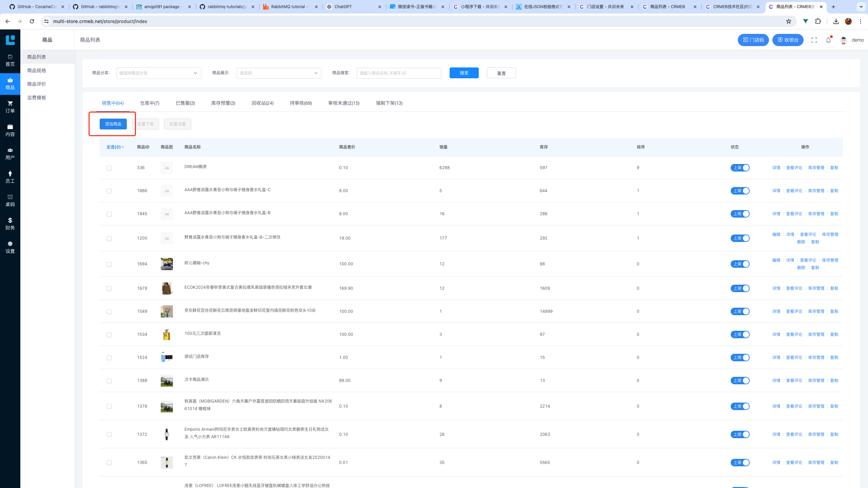
Task: Open the notification bell
Action: [x=828, y=40]
